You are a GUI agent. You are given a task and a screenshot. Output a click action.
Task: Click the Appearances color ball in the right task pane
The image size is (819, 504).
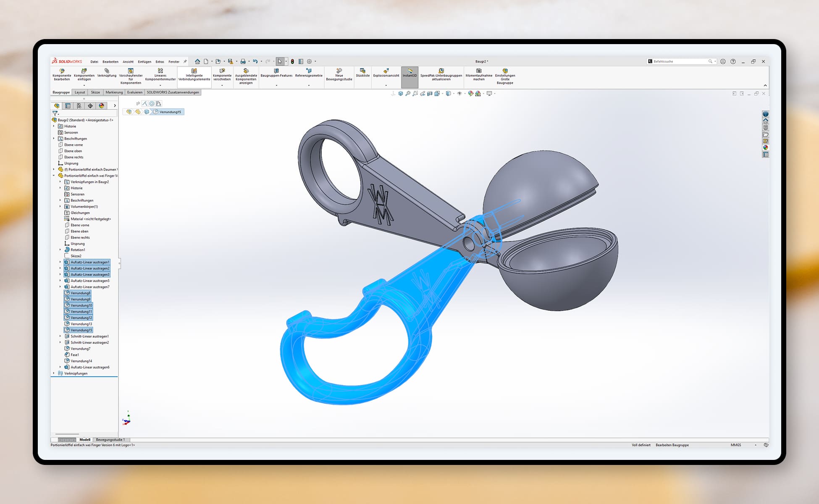[766, 148]
